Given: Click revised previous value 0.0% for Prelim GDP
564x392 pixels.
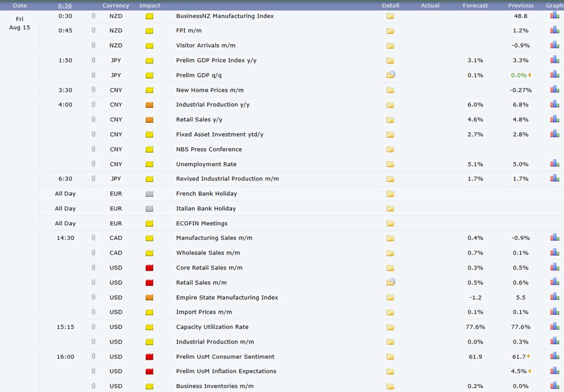Looking at the screenshot, I should pyautogui.click(x=519, y=75).
